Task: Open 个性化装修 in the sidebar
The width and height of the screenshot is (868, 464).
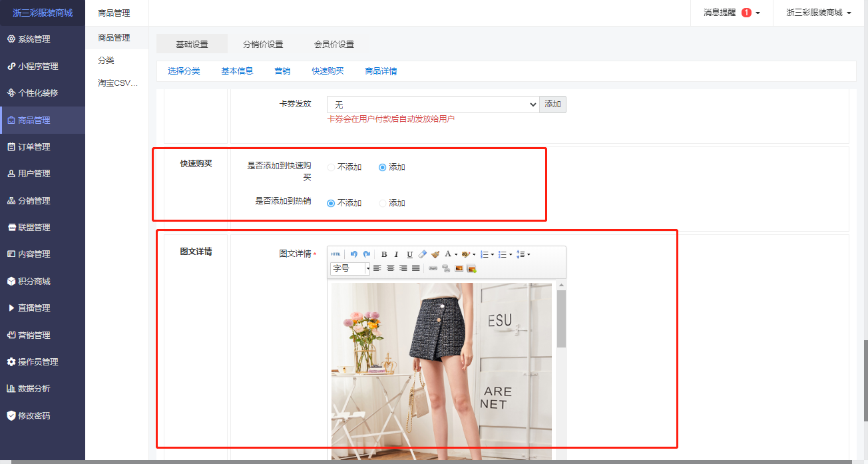Action: 43,93
